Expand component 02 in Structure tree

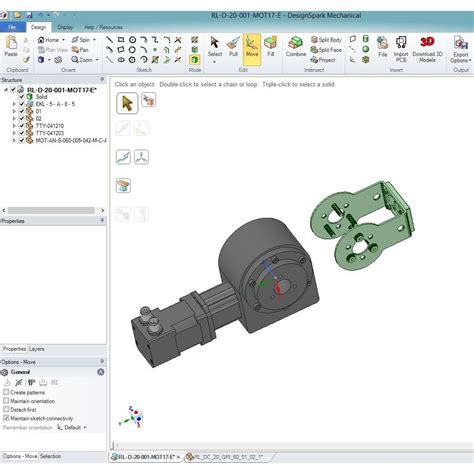coord(14,119)
